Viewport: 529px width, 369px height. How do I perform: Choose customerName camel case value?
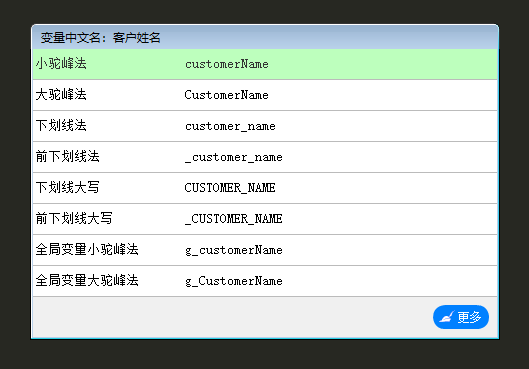[227, 64]
